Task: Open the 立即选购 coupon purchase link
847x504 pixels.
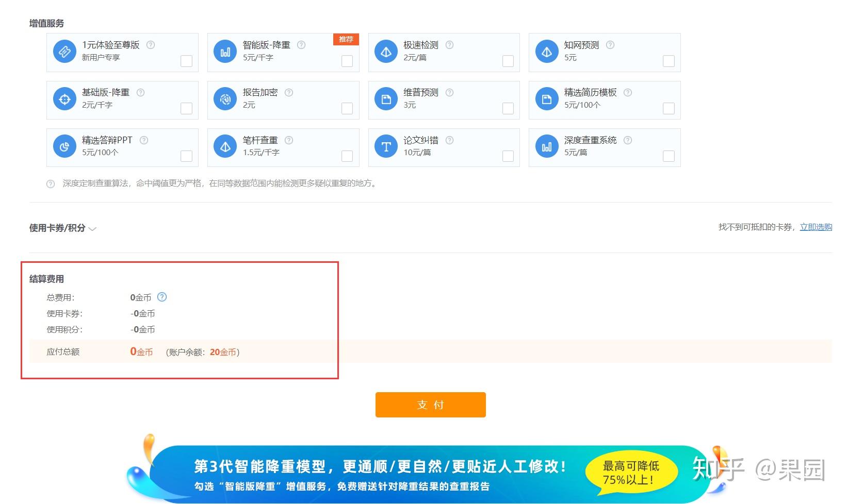Action: [x=816, y=227]
